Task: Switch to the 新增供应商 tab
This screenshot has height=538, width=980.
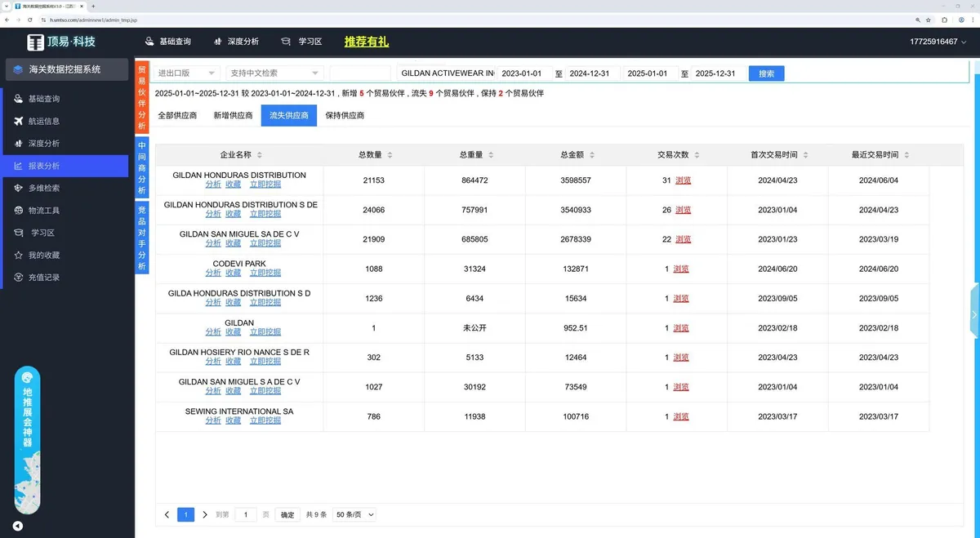Action: tap(233, 116)
